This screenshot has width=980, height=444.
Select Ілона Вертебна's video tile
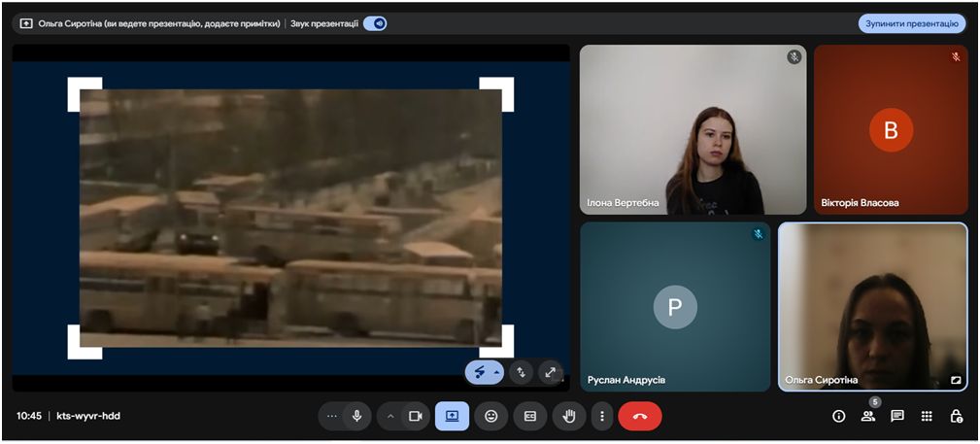tap(693, 129)
